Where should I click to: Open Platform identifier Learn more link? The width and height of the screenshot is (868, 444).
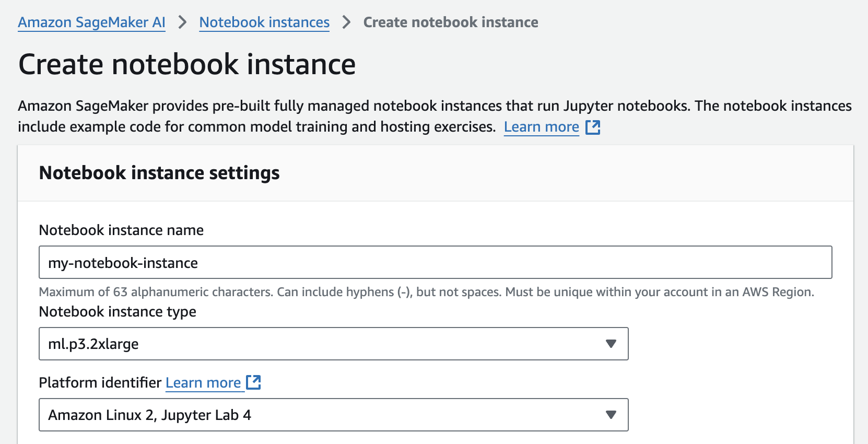point(203,383)
